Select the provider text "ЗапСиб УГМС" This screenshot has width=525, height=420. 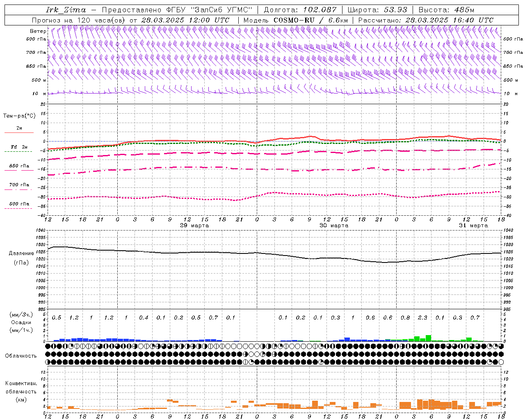coord(221,10)
